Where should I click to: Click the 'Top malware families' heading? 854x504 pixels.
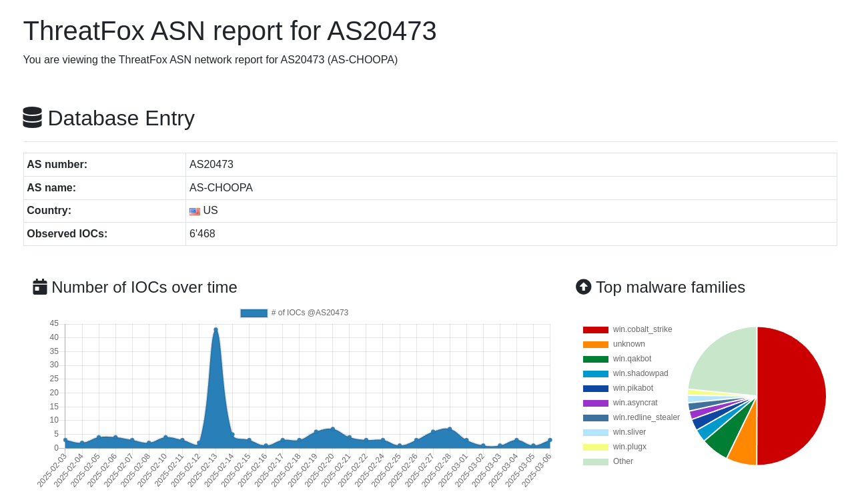coord(671,287)
